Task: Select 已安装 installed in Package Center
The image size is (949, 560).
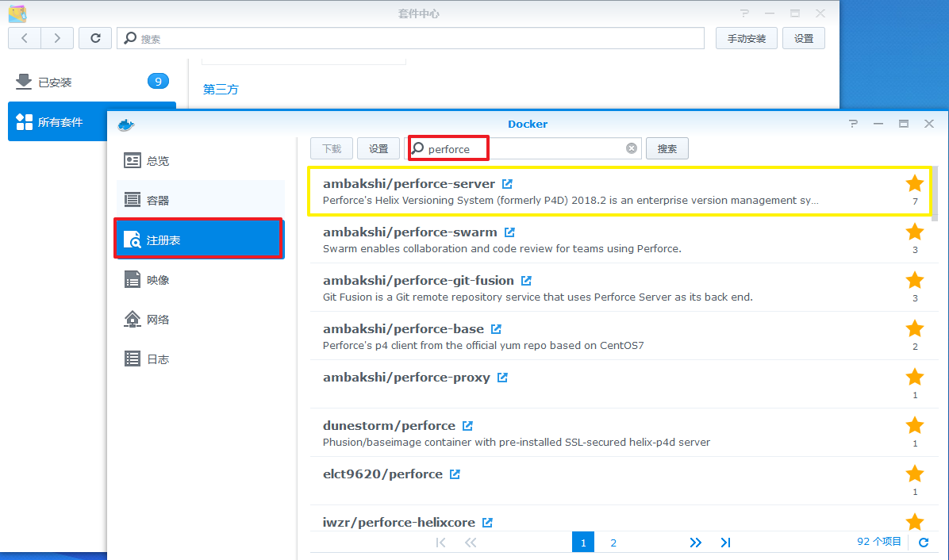Action: (92, 82)
